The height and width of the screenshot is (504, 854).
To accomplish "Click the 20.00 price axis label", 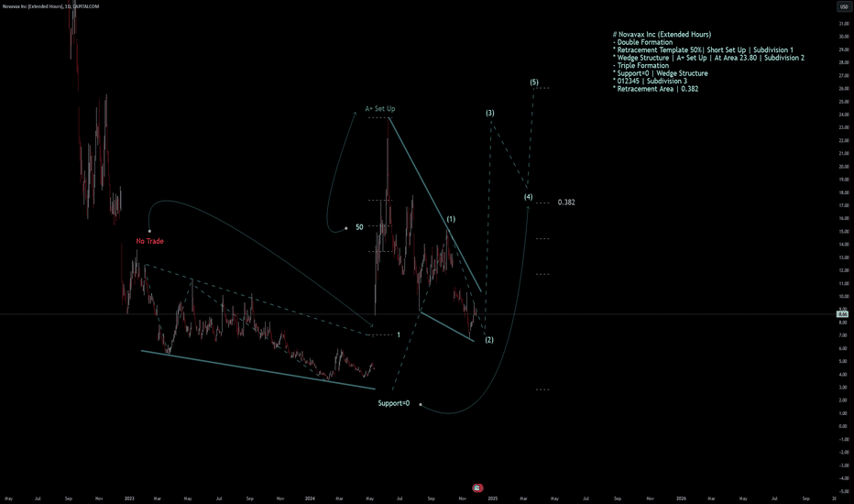I will click(844, 167).
